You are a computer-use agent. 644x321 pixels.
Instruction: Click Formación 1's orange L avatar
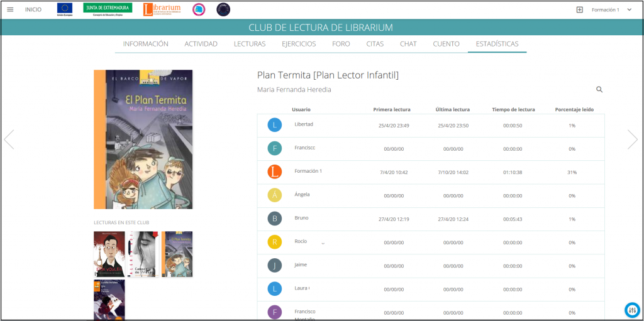point(274,171)
